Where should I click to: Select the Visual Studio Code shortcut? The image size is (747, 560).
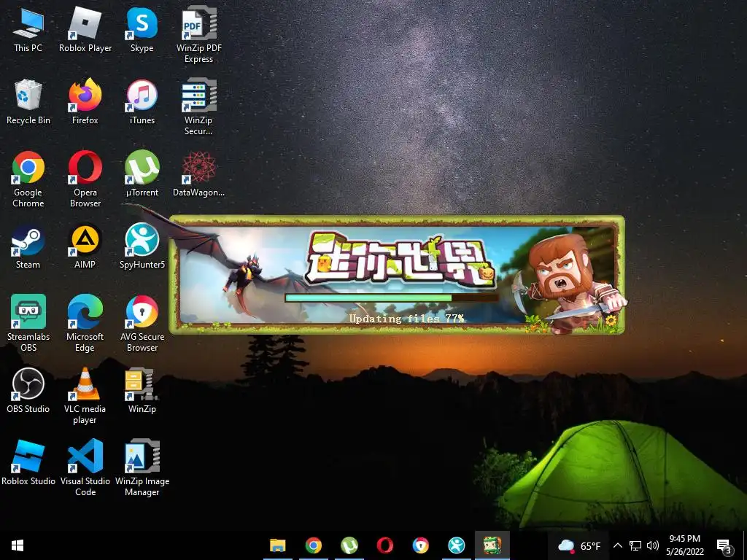(85, 468)
